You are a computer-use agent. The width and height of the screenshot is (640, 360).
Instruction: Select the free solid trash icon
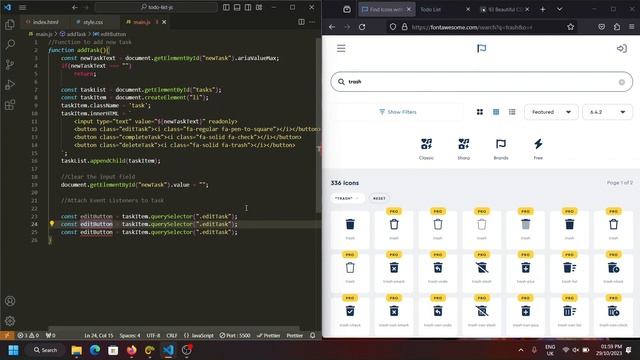[x=350, y=229]
